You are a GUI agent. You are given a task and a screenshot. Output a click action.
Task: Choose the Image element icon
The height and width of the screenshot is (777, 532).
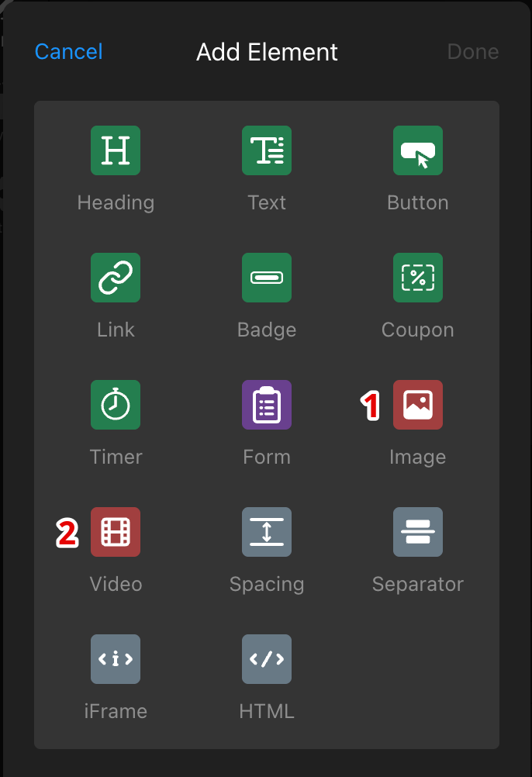click(418, 405)
